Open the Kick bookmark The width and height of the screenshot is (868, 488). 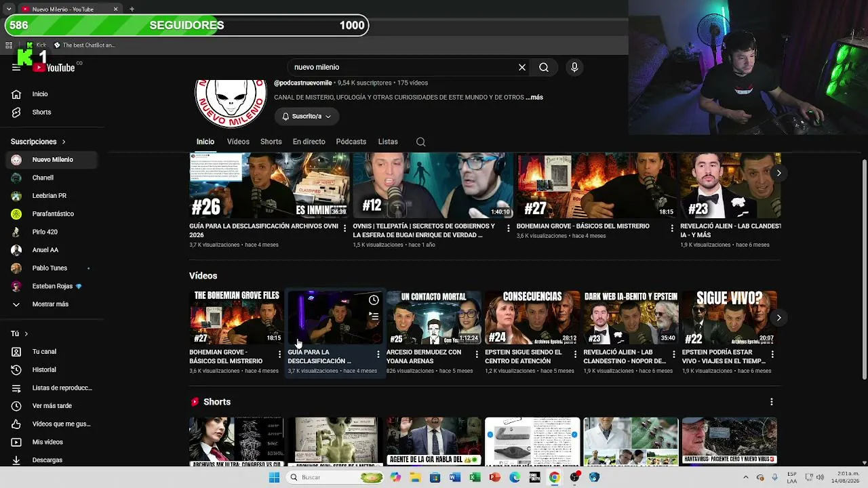coord(35,45)
